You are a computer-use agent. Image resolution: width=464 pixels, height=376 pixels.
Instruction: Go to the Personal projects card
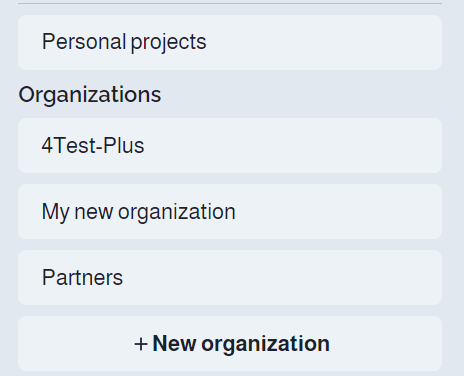tap(230, 42)
